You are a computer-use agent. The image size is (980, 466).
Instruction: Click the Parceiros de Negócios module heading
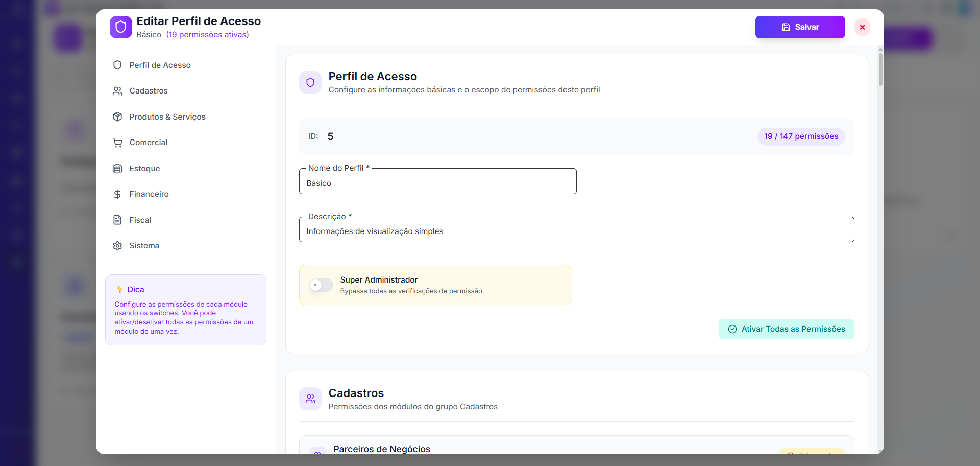pos(381,449)
